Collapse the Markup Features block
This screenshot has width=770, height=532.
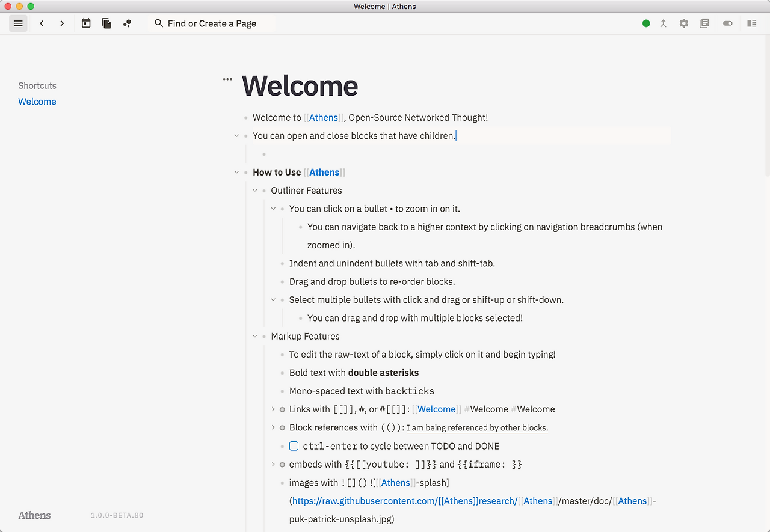click(x=255, y=337)
